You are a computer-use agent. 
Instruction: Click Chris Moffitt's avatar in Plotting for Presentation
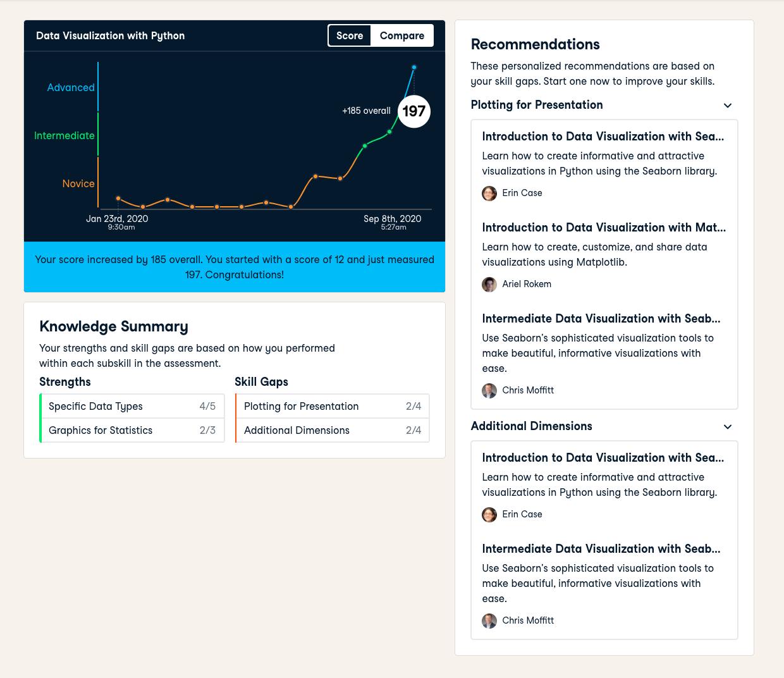pyautogui.click(x=489, y=391)
